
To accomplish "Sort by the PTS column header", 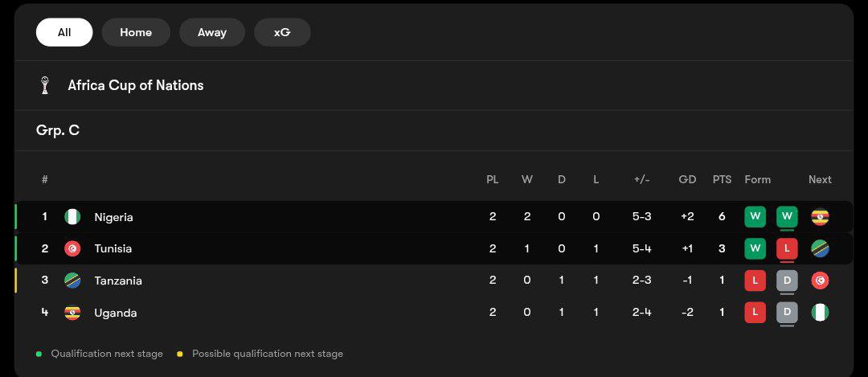I will pos(722,179).
